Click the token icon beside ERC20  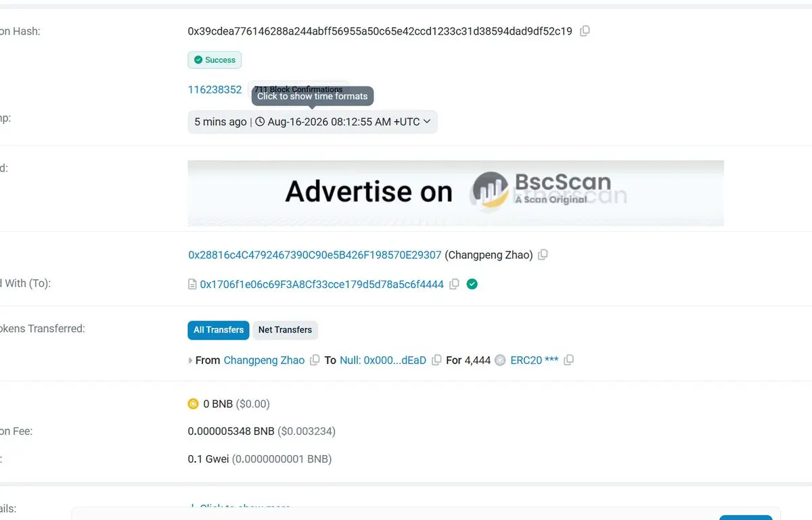[500, 360]
